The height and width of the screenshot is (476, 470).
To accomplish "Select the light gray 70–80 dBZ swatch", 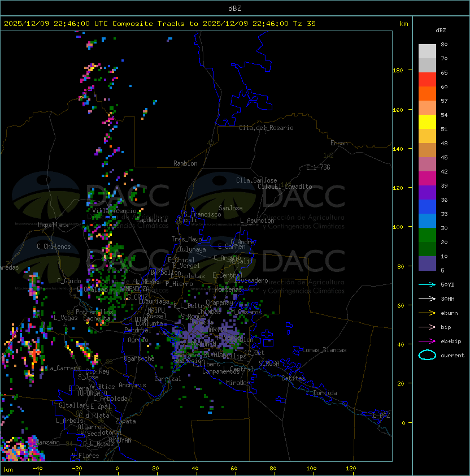I will (427, 51).
